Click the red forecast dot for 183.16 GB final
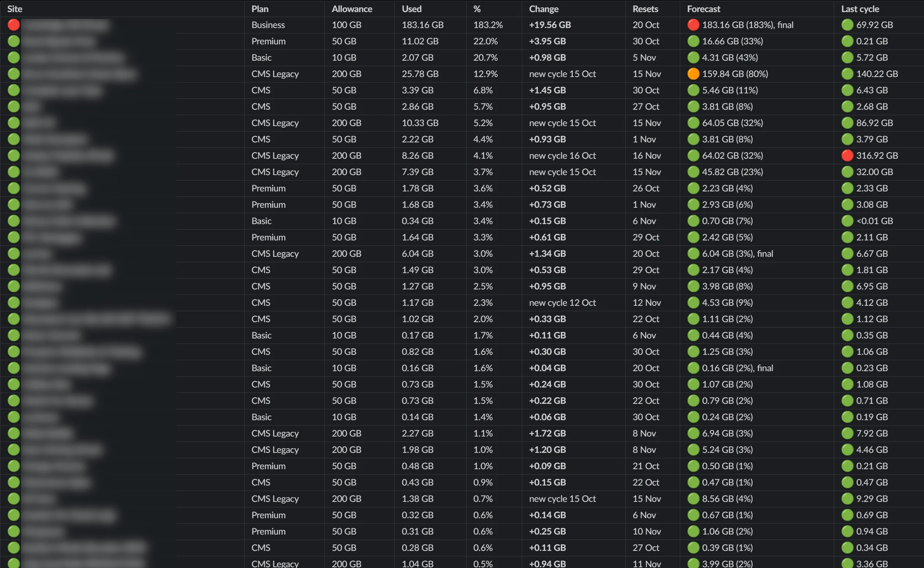This screenshot has height=568, width=924. (693, 25)
